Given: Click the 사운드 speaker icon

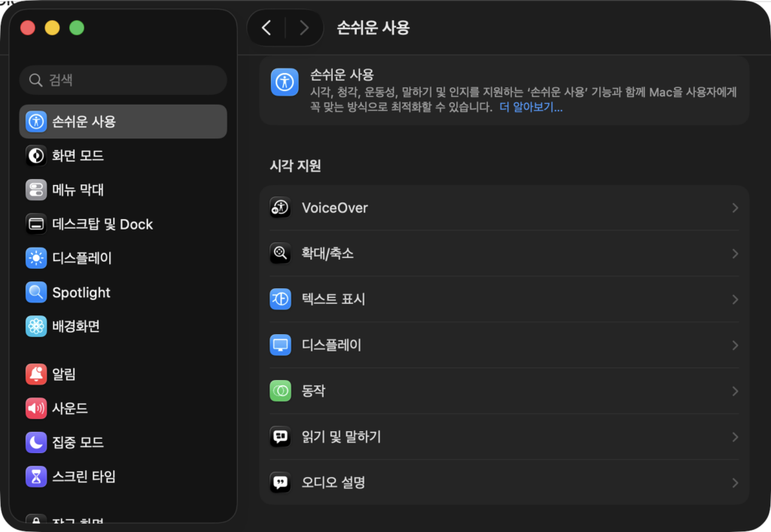Looking at the screenshot, I should coord(36,408).
